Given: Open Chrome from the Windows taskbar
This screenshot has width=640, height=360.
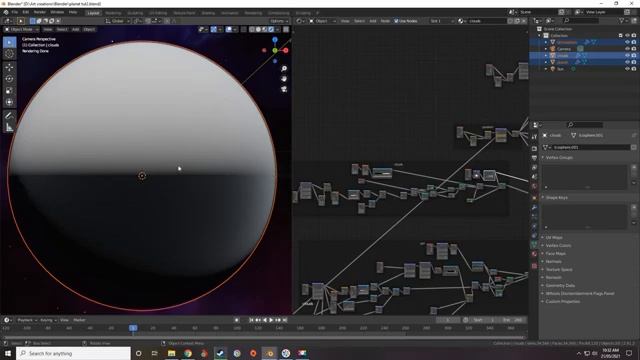Looking at the screenshot, I should pos(188,353).
